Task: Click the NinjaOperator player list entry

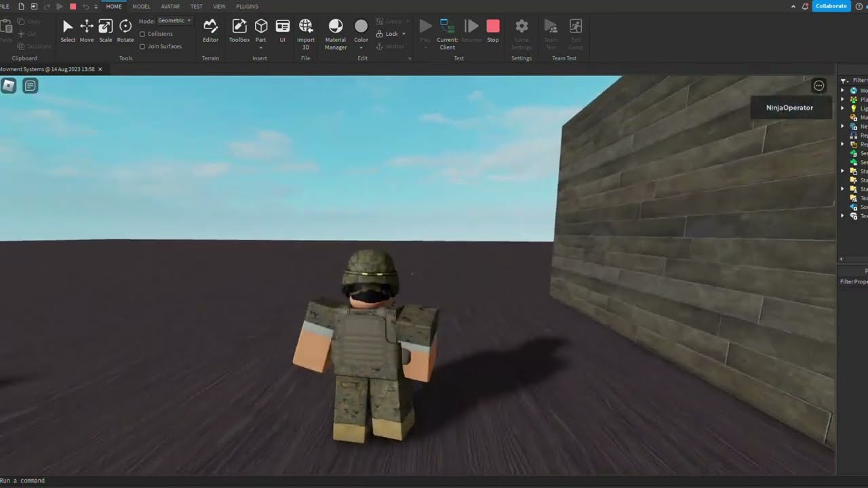Action: pos(790,108)
